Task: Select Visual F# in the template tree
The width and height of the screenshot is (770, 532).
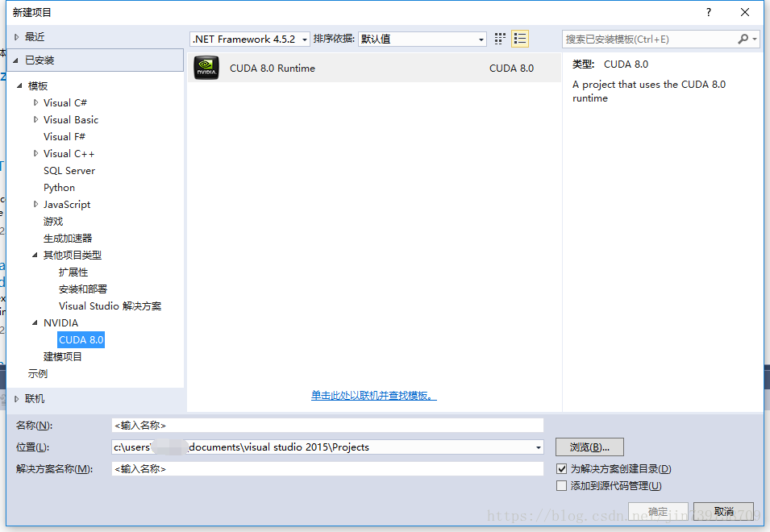Action: [x=65, y=136]
